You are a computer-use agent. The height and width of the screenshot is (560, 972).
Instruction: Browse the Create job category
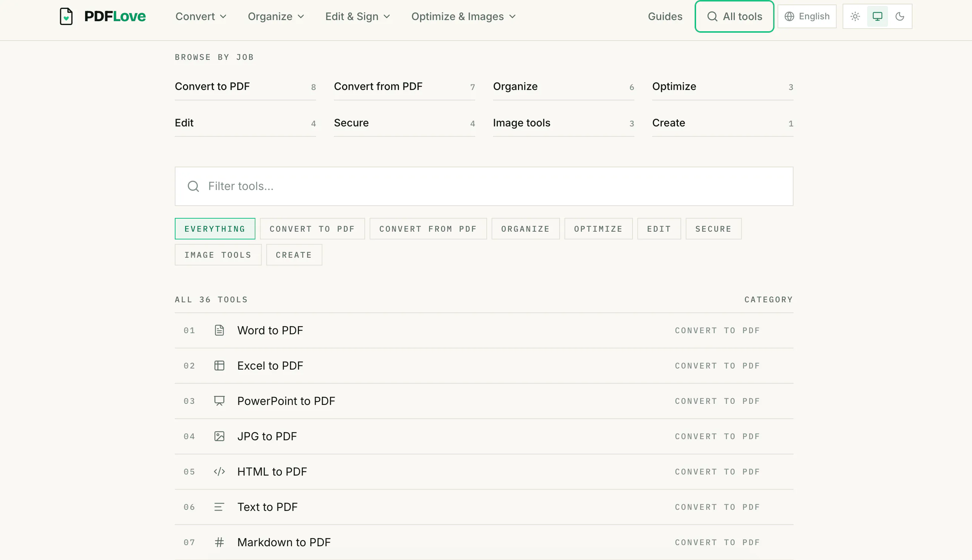coord(722,123)
